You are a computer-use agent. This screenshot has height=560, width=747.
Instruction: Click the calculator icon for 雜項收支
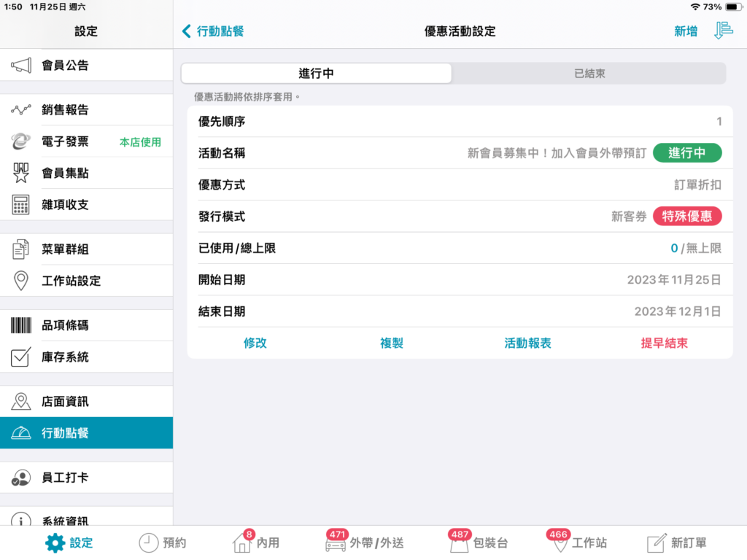(20, 205)
